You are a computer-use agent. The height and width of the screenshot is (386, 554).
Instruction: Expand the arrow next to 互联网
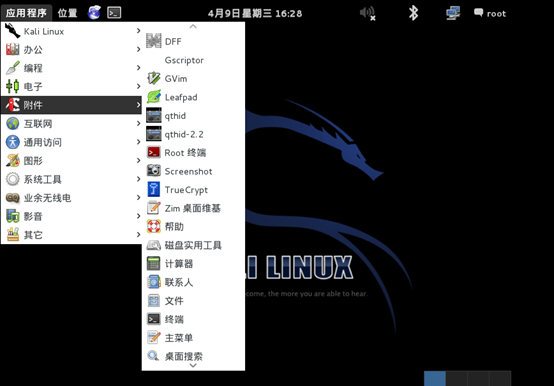click(138, 123)
